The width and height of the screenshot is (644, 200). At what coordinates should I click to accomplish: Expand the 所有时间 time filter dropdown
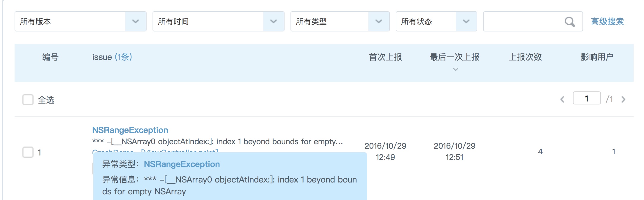click(274, 21)
